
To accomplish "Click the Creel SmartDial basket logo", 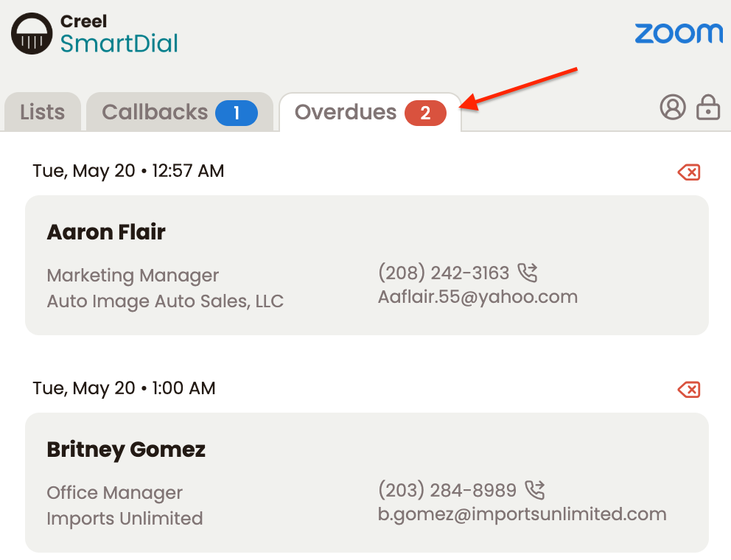I will (32, 34).
